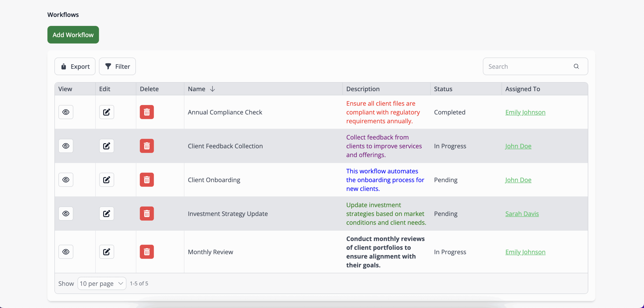This screenshot has height=308, width=644.
Task: Click the export icon next to Export label
Action: (x=63, y=66)
